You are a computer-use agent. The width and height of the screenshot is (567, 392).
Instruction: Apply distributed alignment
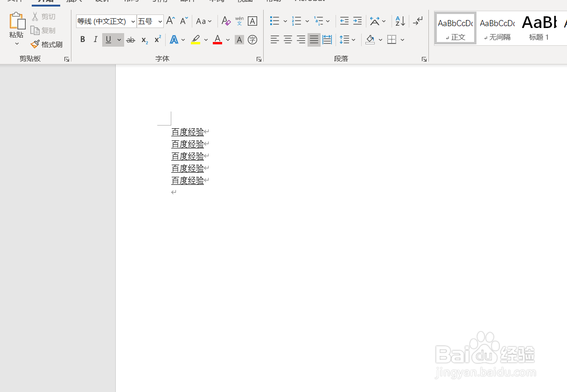click(327, 40)
